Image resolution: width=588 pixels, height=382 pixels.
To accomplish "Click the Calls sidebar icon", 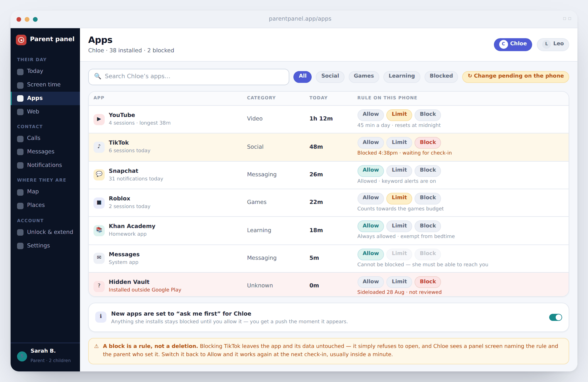I will point(20,139).
